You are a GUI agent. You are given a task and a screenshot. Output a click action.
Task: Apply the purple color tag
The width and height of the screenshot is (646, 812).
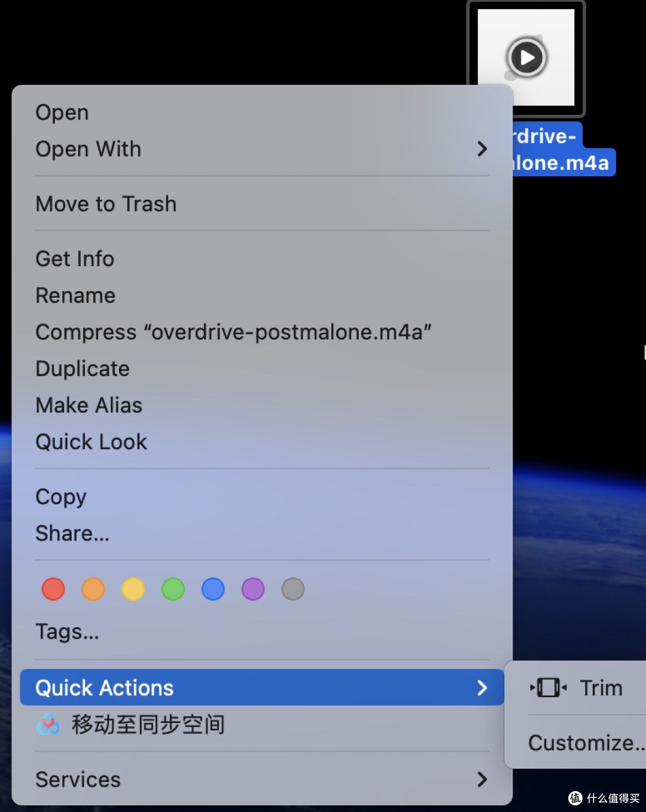[253, 589]
